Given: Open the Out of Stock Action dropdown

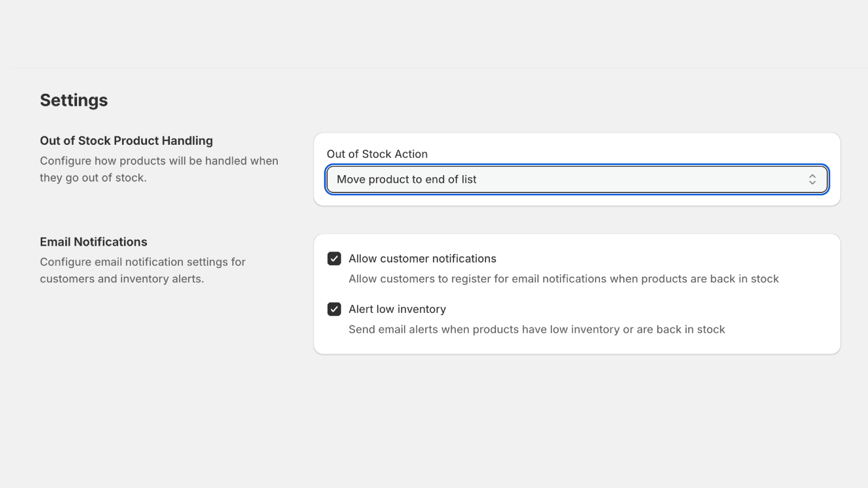Looking at the screenshot, I should (x=576, y=179).
